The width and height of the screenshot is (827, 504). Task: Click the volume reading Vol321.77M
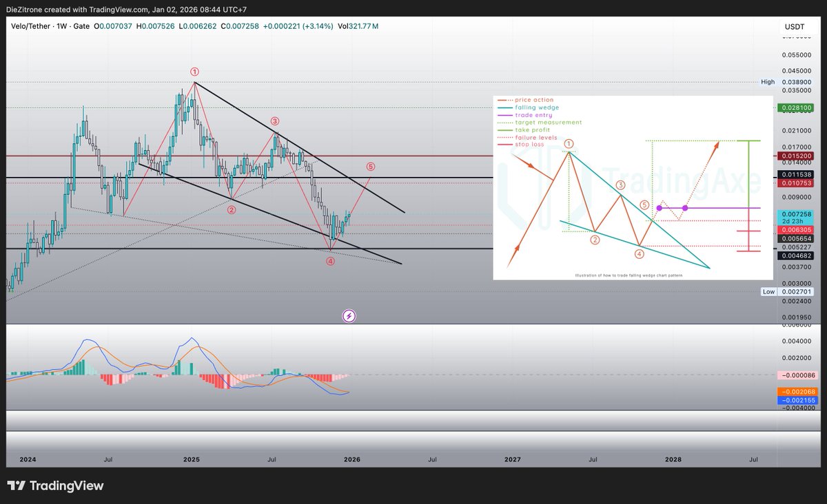click(358, 26)
